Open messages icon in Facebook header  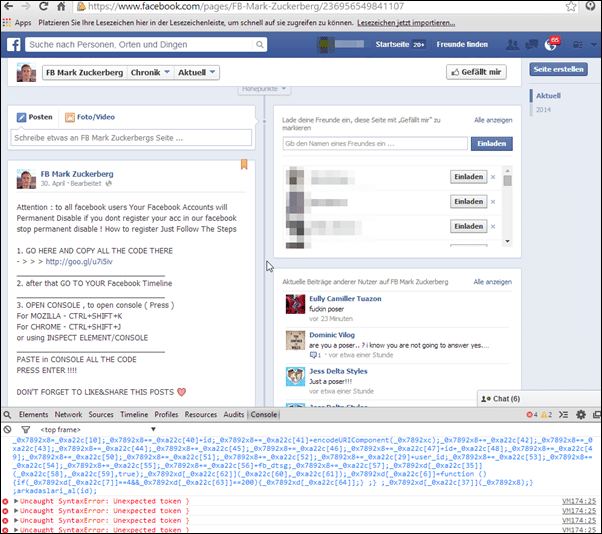531,45
